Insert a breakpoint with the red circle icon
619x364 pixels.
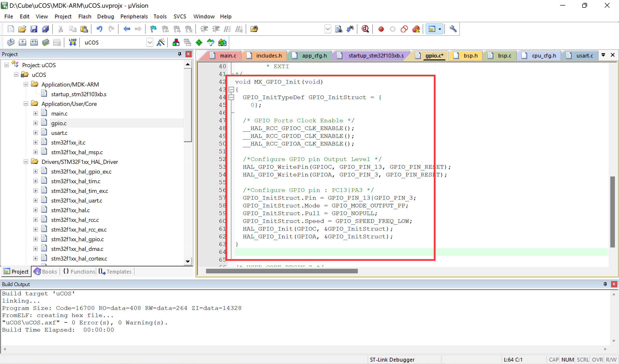(x=381, y=29)
